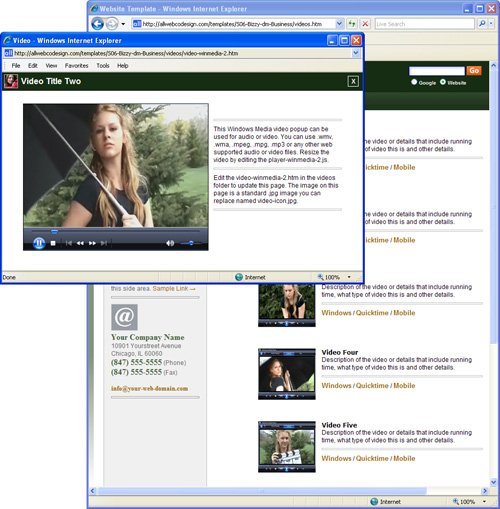Click Mobile link for Video Five
The width and height of the screenshot is (500, 509).
(404, 458)
